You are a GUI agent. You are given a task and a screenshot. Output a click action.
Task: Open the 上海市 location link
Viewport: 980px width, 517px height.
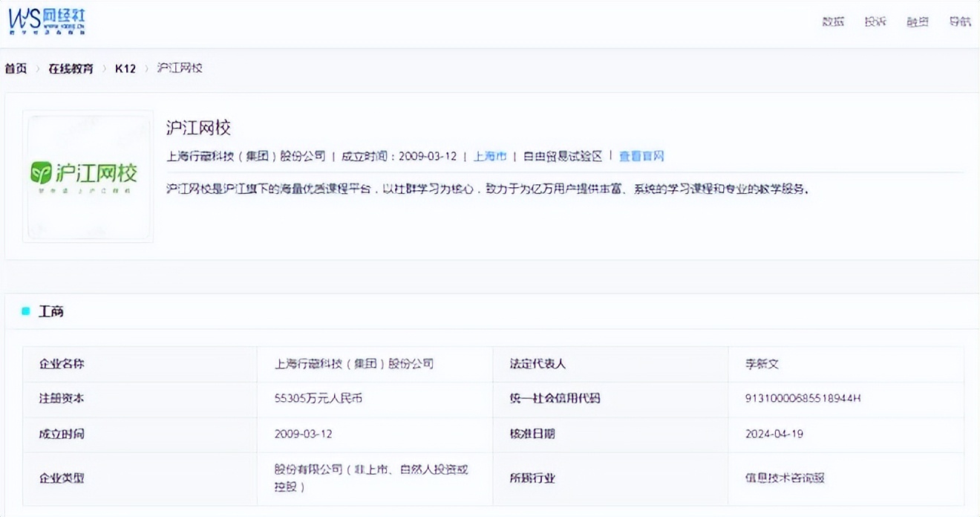pos(490,156)
